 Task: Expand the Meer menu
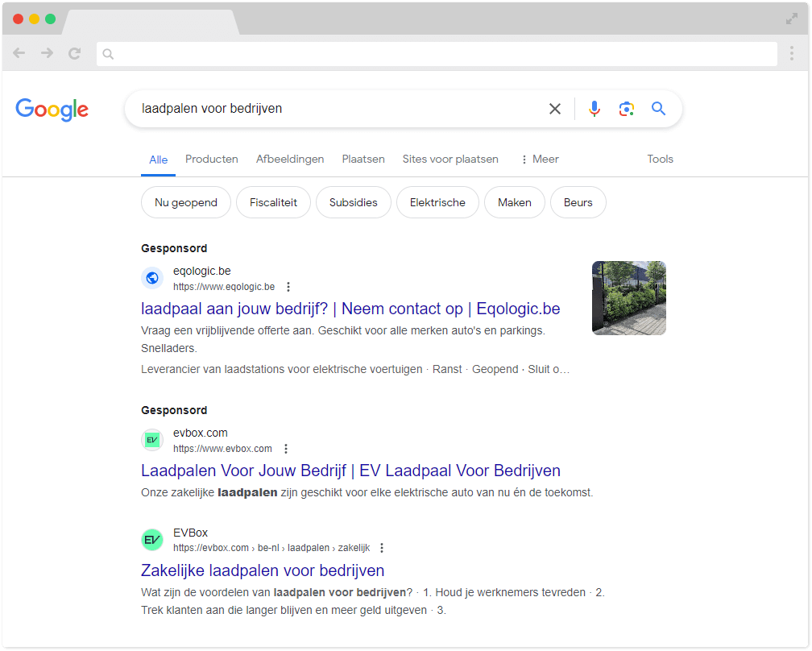tap(540, 159)
